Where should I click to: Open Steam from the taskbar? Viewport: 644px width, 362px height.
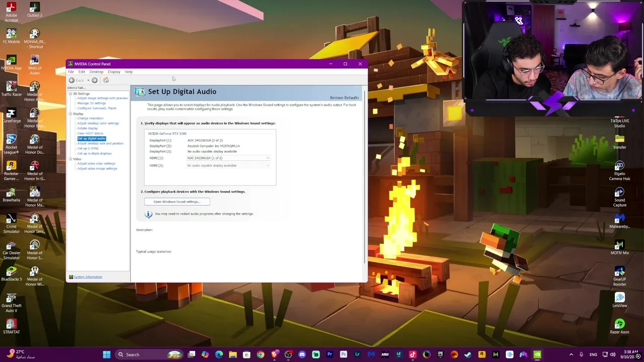tap(468, 355)
